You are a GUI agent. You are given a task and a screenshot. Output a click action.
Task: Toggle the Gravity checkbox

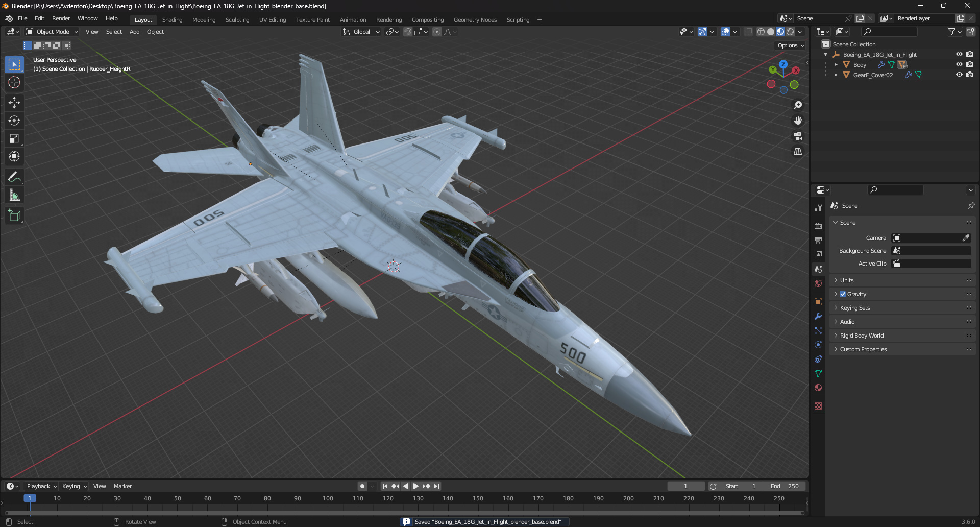point(843,294)
